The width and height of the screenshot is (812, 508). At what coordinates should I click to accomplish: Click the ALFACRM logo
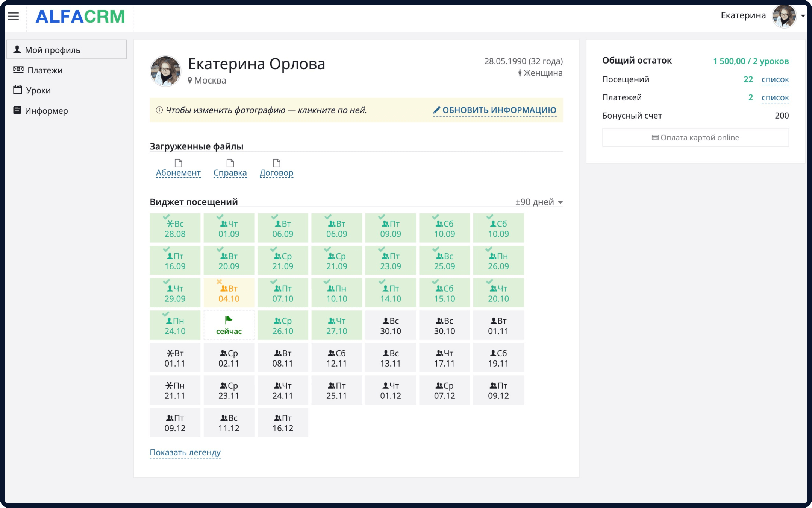point(80,17)
